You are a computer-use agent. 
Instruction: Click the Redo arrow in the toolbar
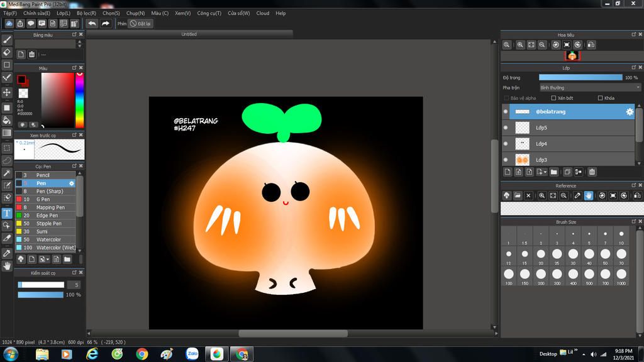pyautogui.click(x=106, y=23)
